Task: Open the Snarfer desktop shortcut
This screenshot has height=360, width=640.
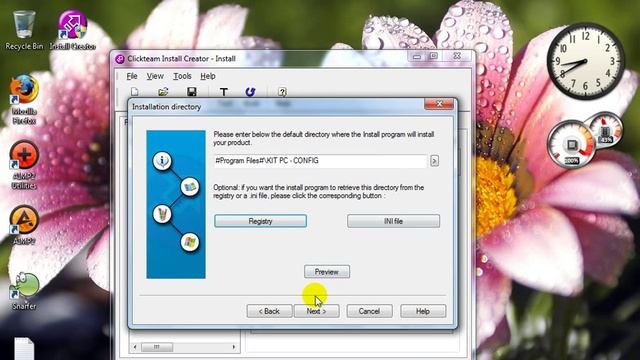Action: (24, 290)
